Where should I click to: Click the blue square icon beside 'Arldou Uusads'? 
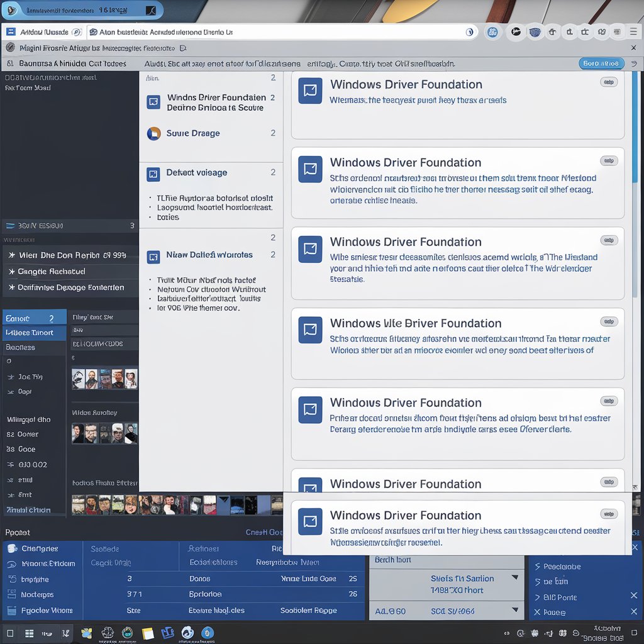coord(11,32)
